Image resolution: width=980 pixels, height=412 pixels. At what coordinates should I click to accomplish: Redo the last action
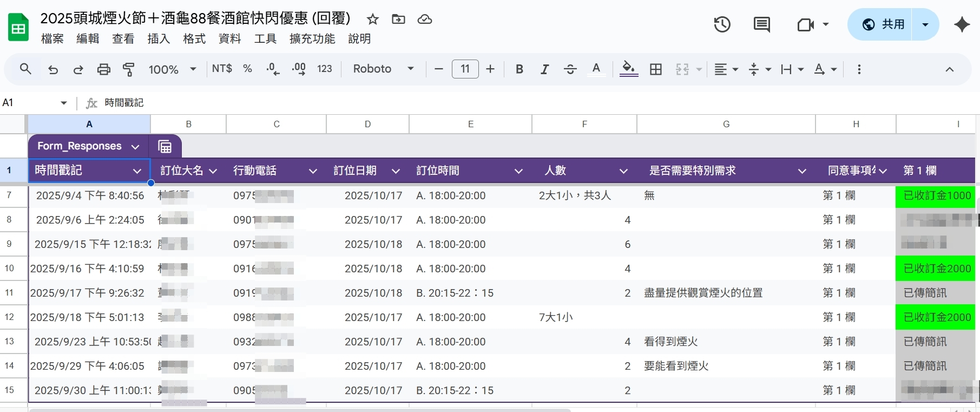[78, 69]
